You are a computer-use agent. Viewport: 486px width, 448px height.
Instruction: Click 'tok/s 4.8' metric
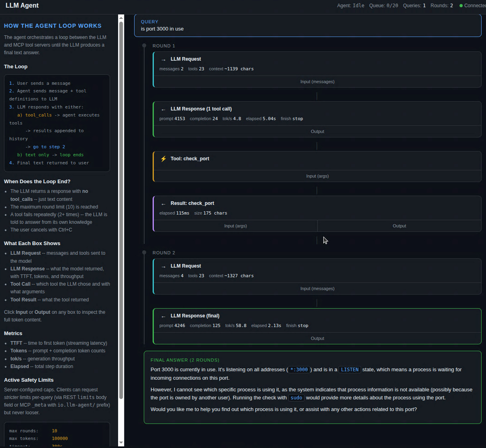(232, 119)
